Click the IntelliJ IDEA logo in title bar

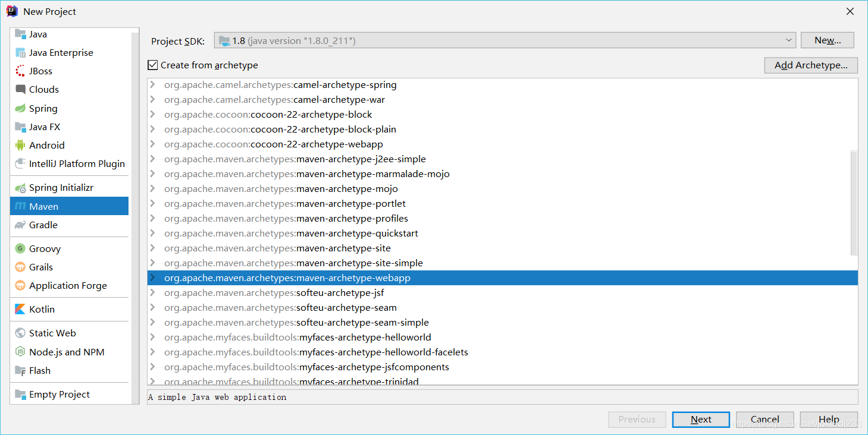tap(12, 11)
